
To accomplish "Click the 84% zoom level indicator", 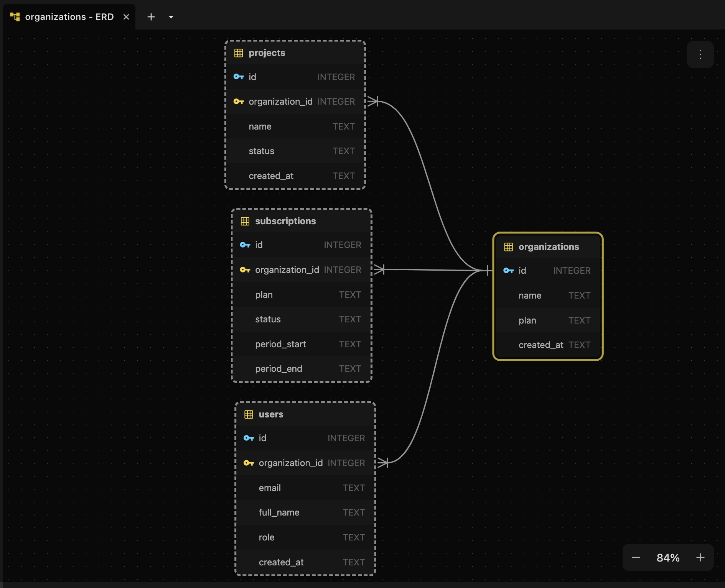I will (668, 557).
